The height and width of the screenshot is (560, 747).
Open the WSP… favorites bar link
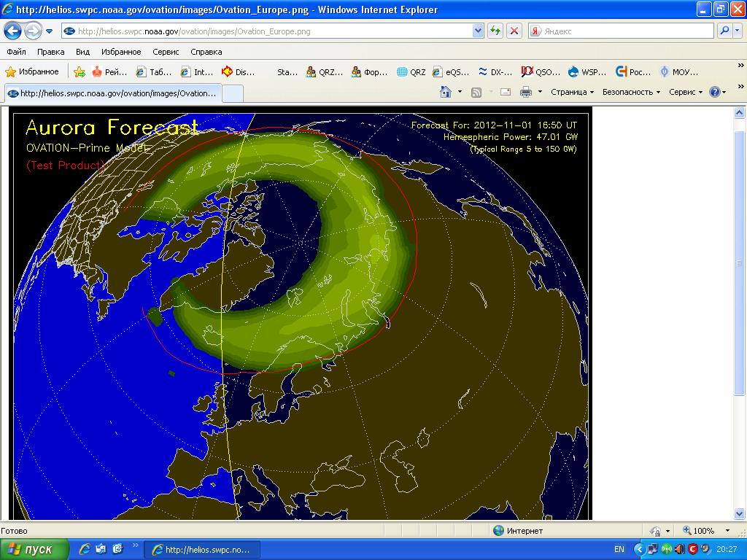click(x=587, y=72)
